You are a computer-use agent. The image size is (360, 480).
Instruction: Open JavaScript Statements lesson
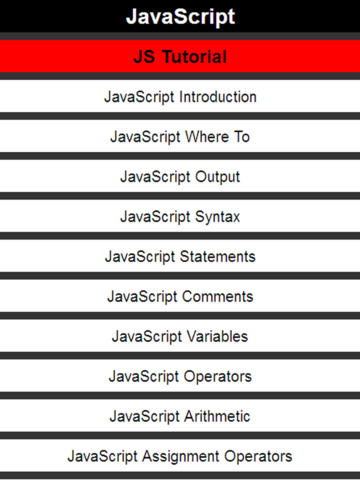point(180,256)
